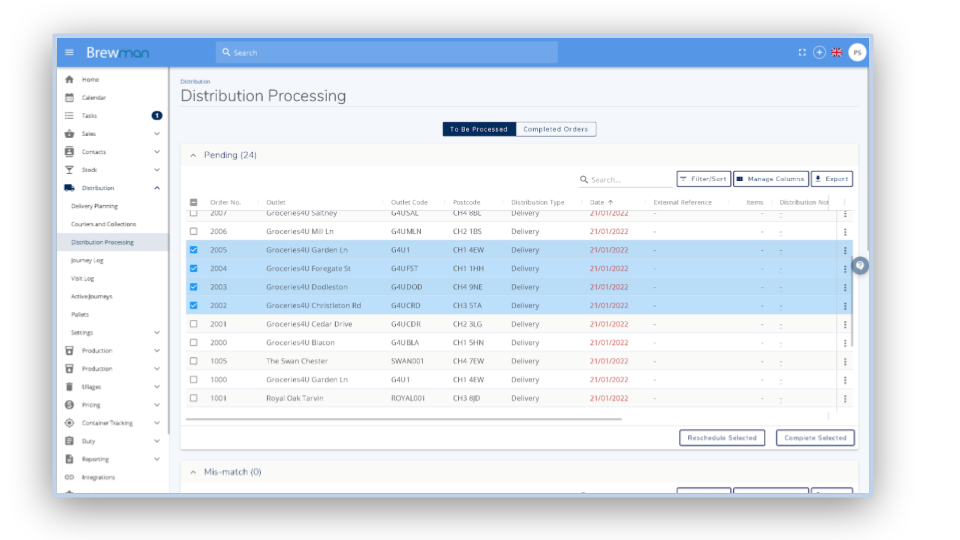
Task: Expand the Sales menu chevron
Action: coord(157,133)
